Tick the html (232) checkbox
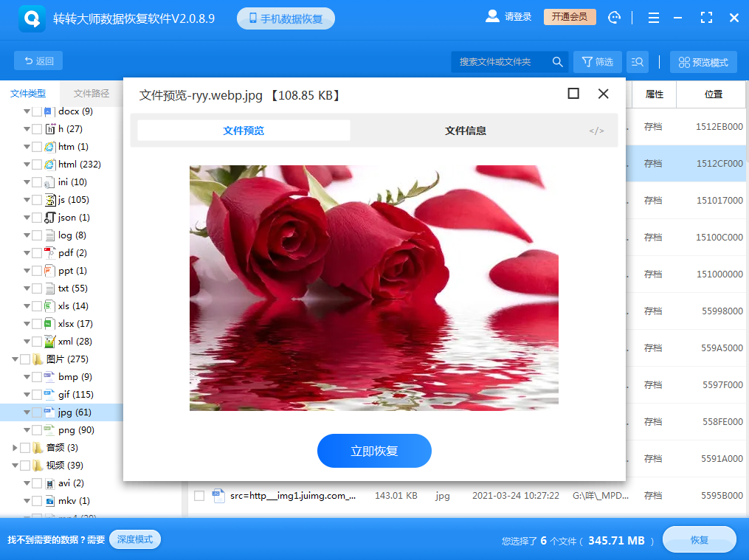 [36, 165]
